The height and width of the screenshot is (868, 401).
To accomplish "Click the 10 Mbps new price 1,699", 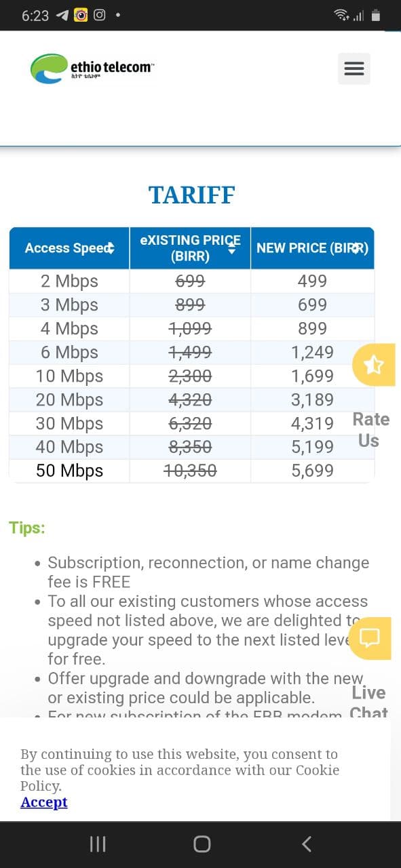I will 312,376.
